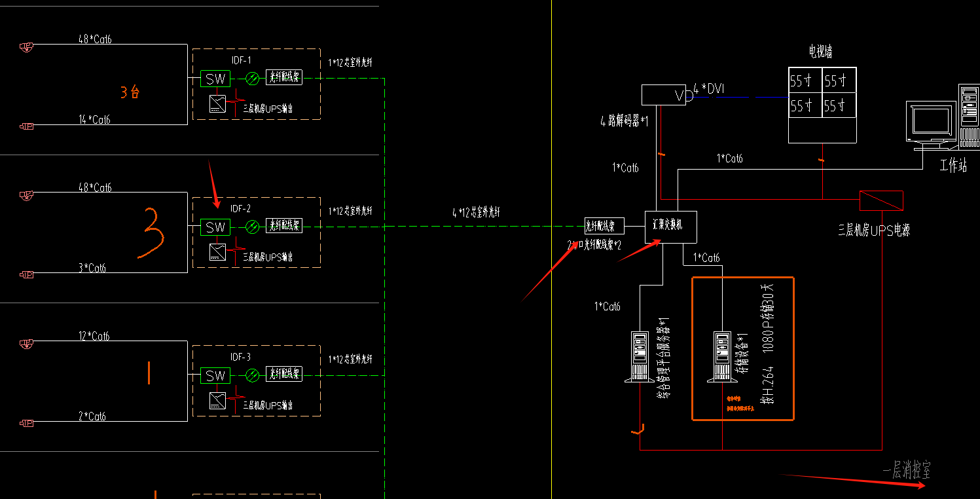Click the 3*Cat6 label
Screen dimensions: 980x499
(x=92, y=268)
